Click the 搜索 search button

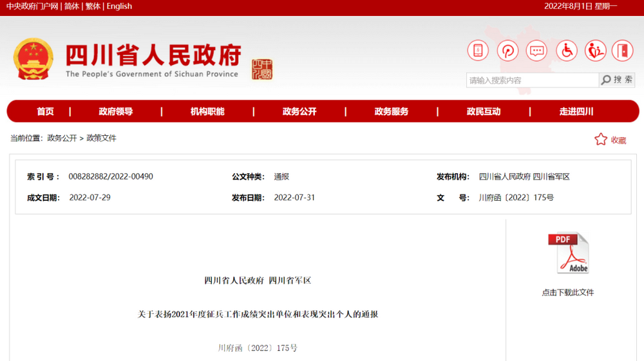pos(617,80)
